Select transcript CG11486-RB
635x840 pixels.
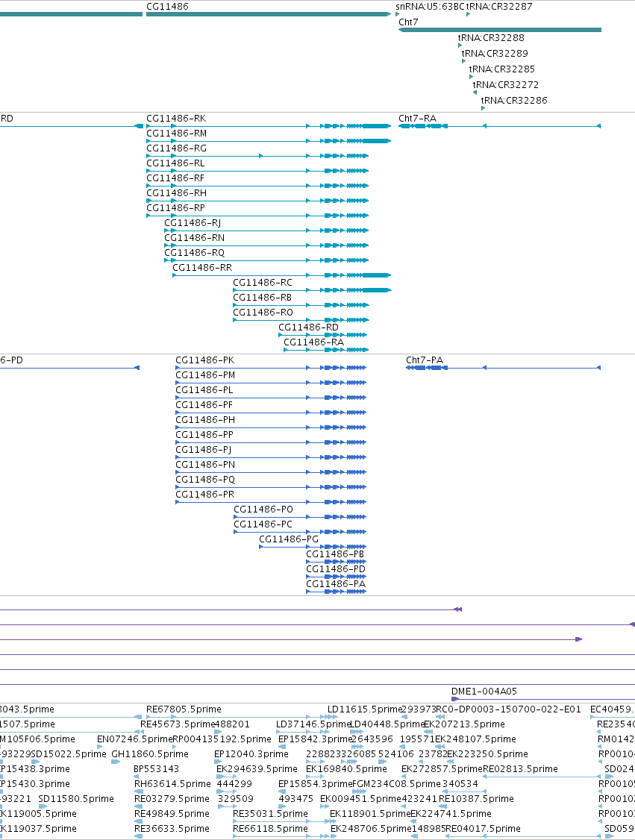point(262,298)
